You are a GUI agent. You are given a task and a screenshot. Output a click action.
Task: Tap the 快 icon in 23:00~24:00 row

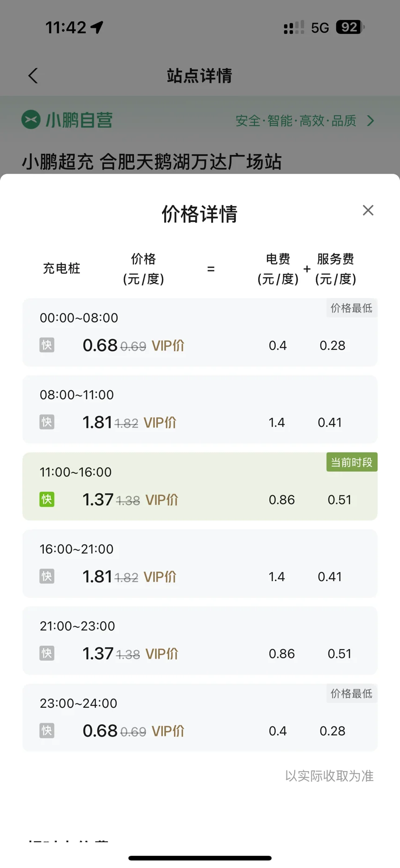click(47, 731)
